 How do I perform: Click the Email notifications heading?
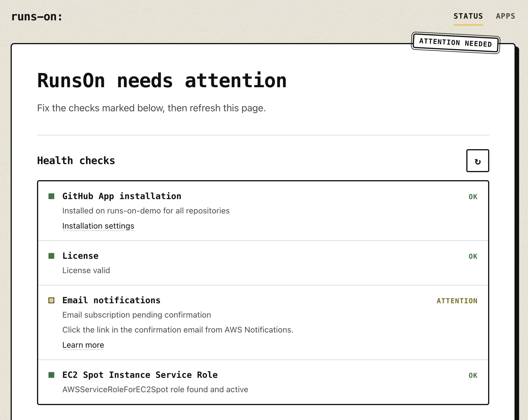point(111,300)
